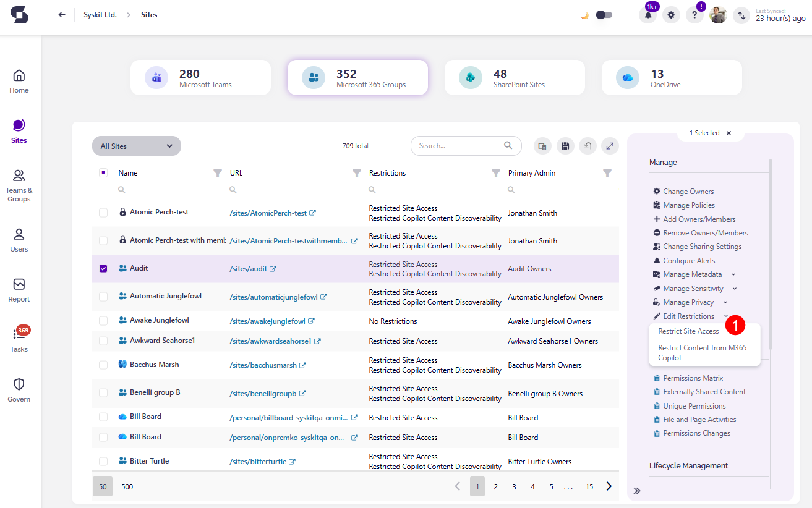The width and height of the screenshot is (812, 508).
Task: Click Change Owners action
Action: click(688, 192)
